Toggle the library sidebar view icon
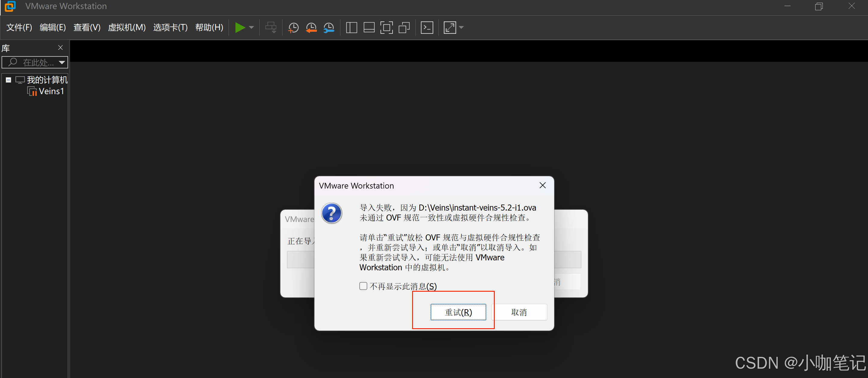This screenshot has height=378, width=868. (x=352, y=28)
